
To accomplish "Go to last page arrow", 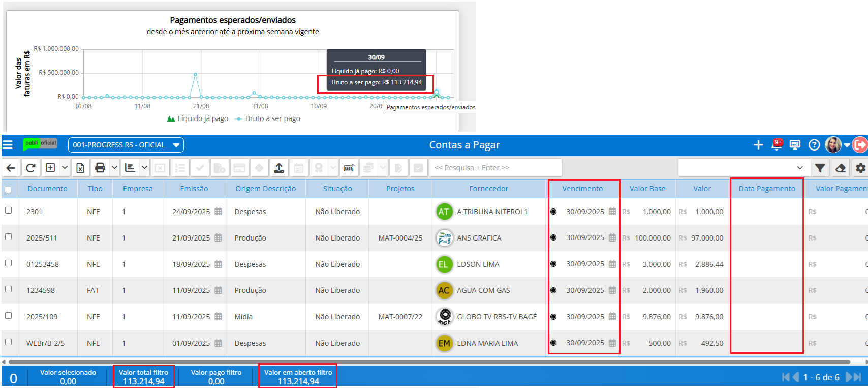I will pos(857,377).
